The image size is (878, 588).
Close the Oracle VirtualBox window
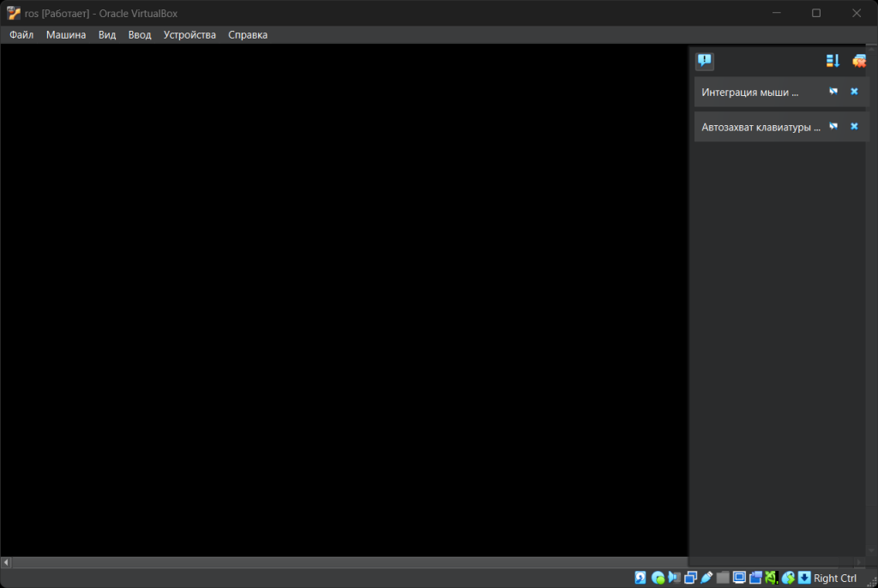pyautogui.click(x=857, y=13)
